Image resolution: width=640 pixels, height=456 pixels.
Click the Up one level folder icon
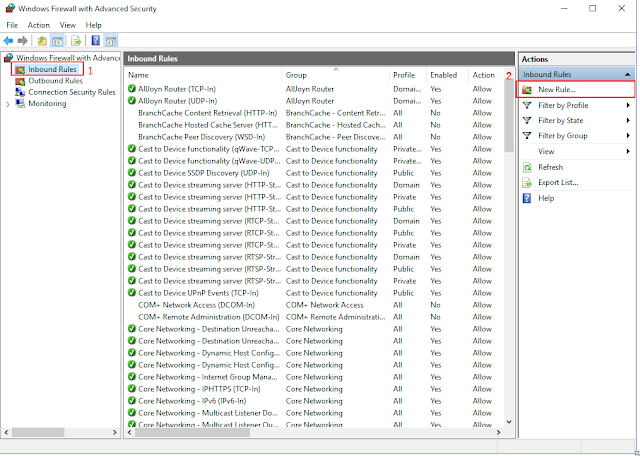pyautogui.click(x=42, y=41)
